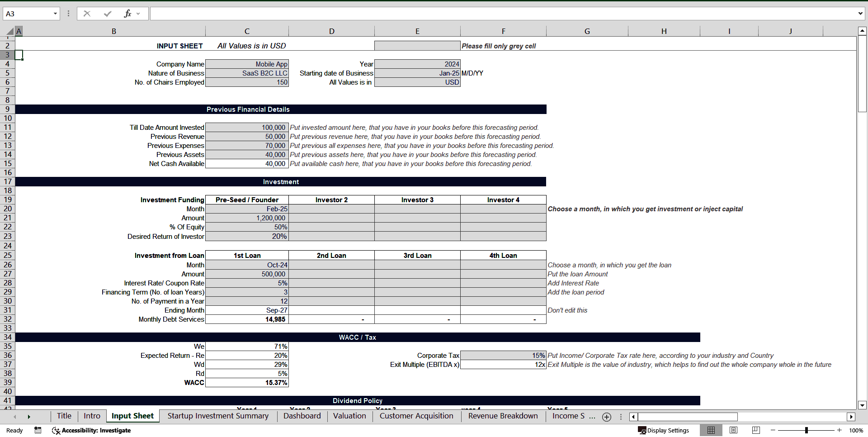Click the zoom out minus icon
Screen dimensions: 868x437
[x=773, y=430]
